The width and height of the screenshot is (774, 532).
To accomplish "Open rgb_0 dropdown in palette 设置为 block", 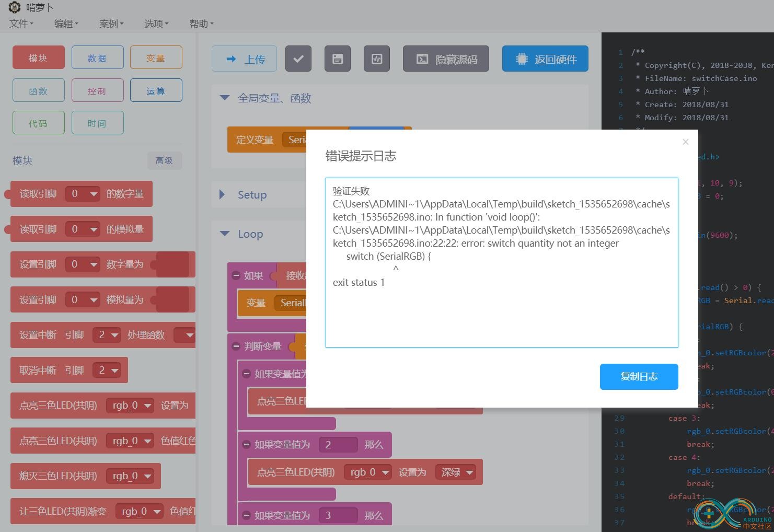I will point(130,406).
